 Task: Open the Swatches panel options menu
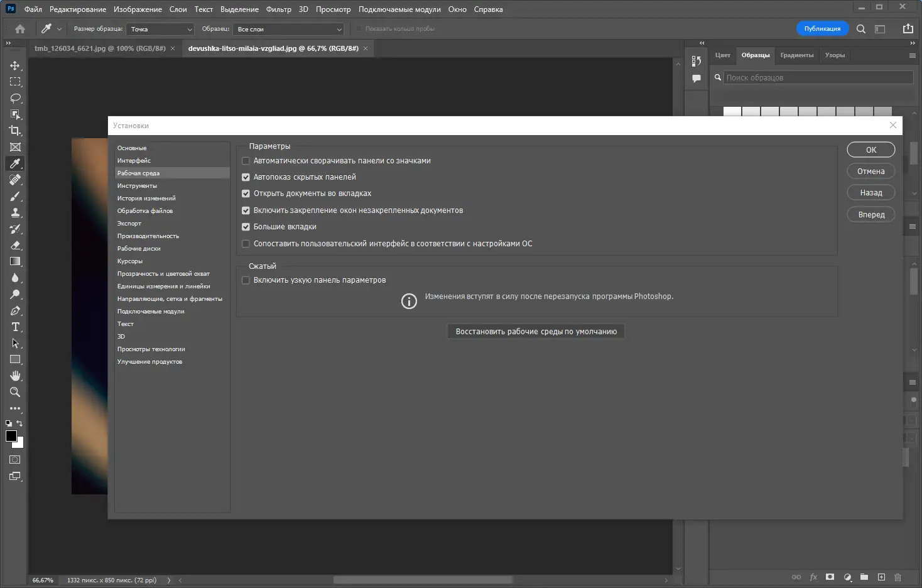(x=913, y=55)
